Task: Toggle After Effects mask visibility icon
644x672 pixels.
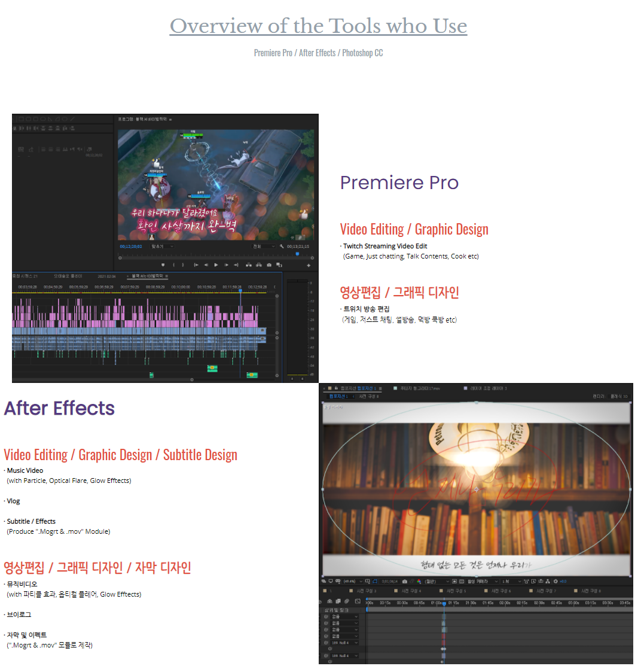Action: 375,582
